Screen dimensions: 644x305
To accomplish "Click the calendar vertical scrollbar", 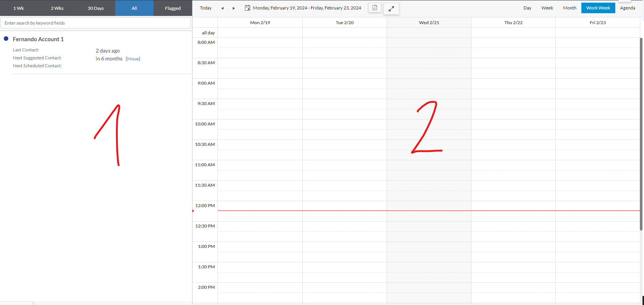I will click(x=641, y=132).
